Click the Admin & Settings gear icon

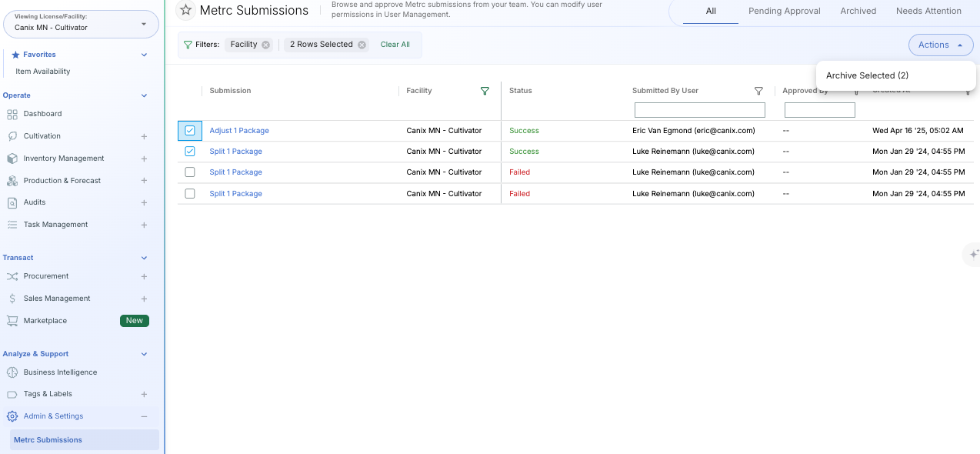[12, 416]
